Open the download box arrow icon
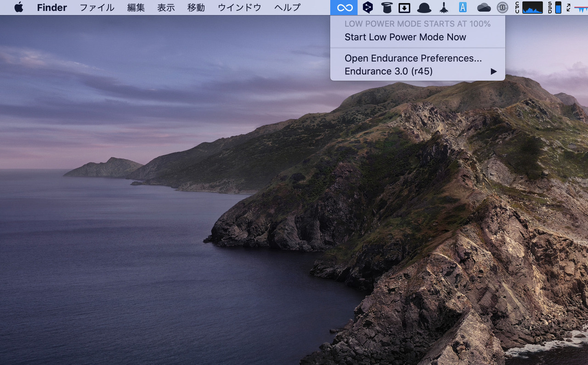Image resolution: width=588 pixels, height=365 pixels. [x=404, y=7]
